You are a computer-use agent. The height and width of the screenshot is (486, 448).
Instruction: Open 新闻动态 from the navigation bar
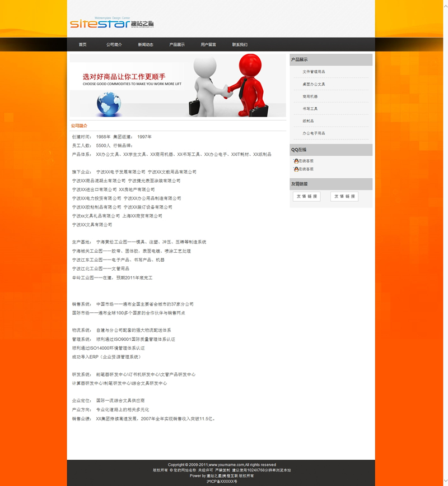(146, 44)
